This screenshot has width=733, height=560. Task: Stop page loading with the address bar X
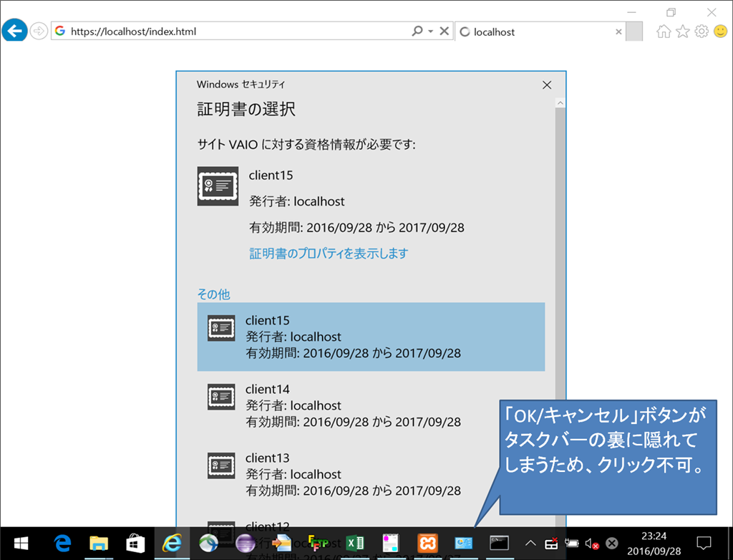point(444,32)
